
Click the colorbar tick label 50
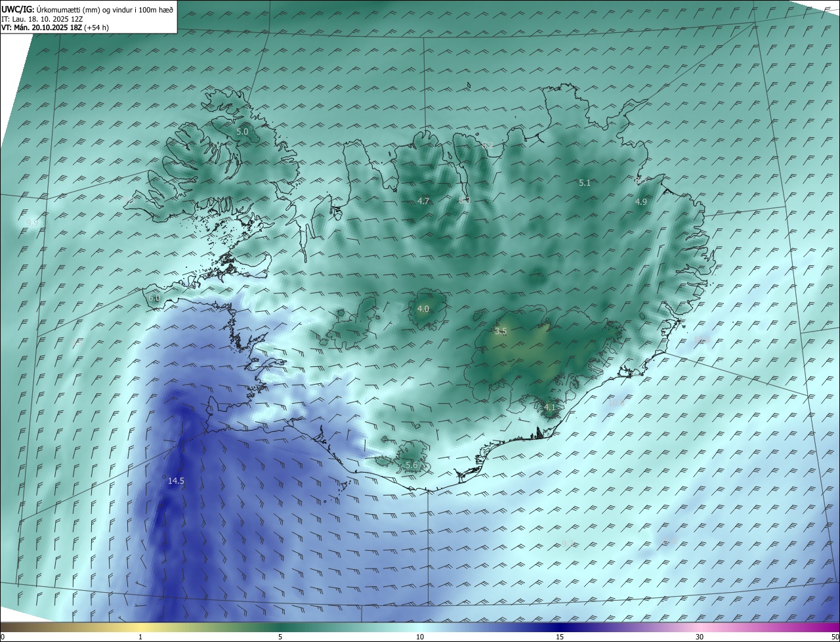coord(835,637)
